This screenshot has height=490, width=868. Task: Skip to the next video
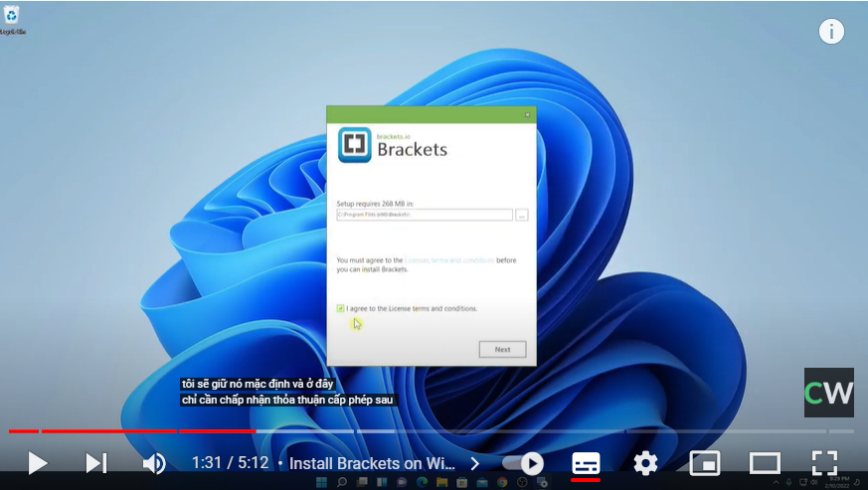click(x=95, y=463)
